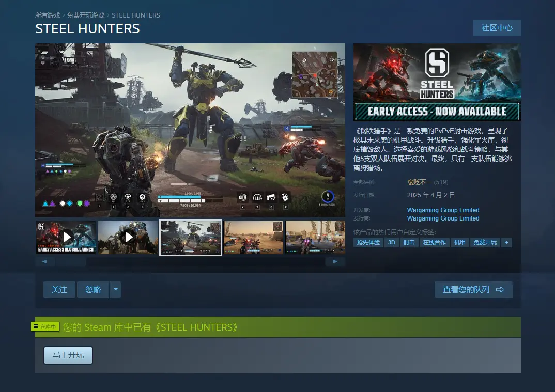Select the 3D tag
The width and height of the screenshot is (555, 392).
[x=392, y=242]
